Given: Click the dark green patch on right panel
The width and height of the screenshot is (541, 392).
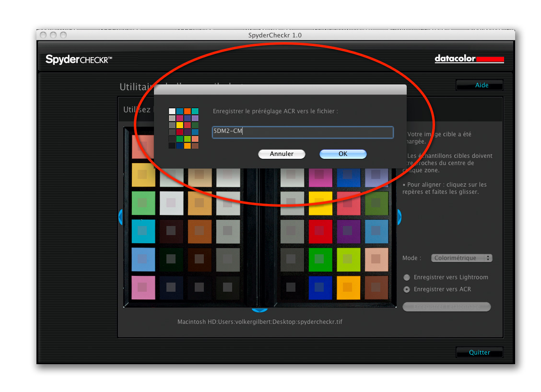Looking at the screenshot, I should [x=376, y=203].
